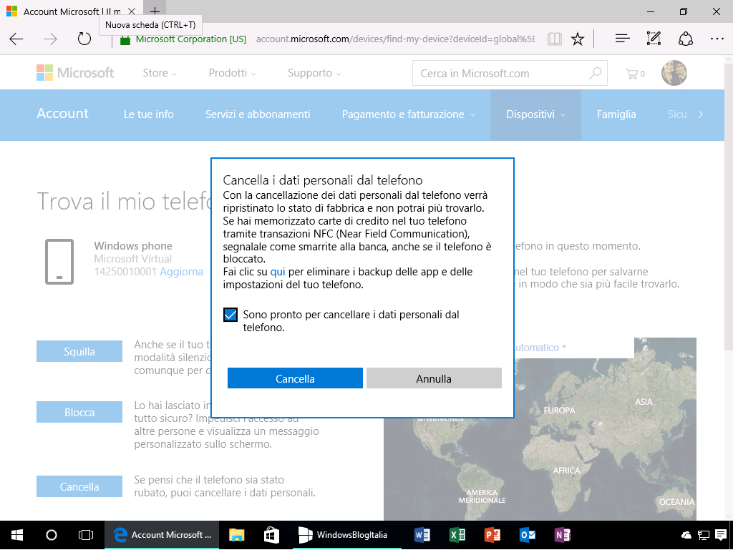Open the map type Automatico dropdown
Image resolution: width=733 pixels, height=560 pixels.
click(540, 348)
